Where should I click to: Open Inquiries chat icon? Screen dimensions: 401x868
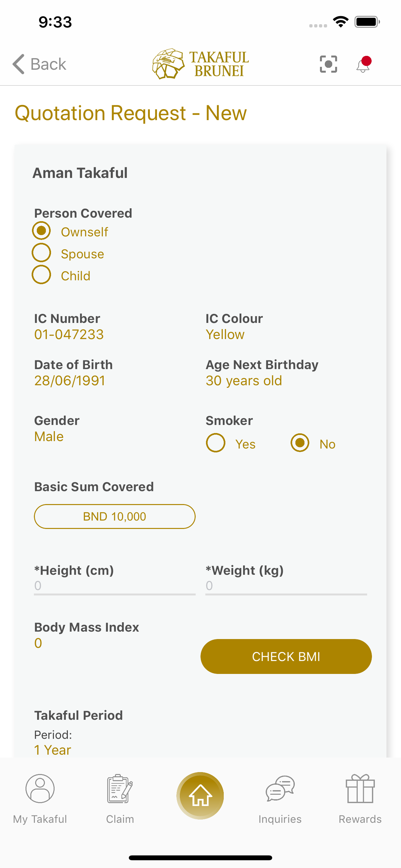[280, 789]
